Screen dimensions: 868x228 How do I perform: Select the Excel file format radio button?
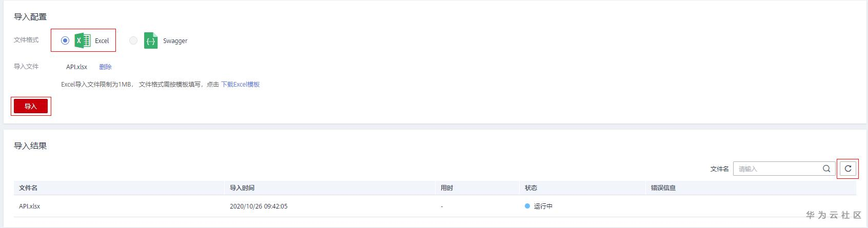point(65,40)
